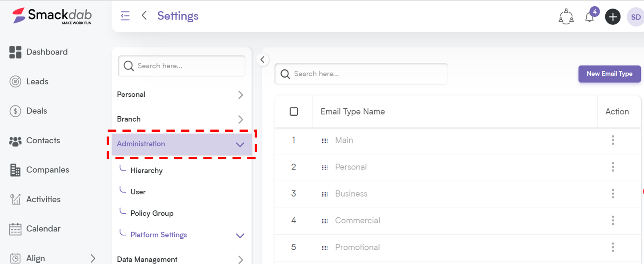Open the SD user avatar
The height and width of the screenshot is (264, 644).
(x=635, y=17)
